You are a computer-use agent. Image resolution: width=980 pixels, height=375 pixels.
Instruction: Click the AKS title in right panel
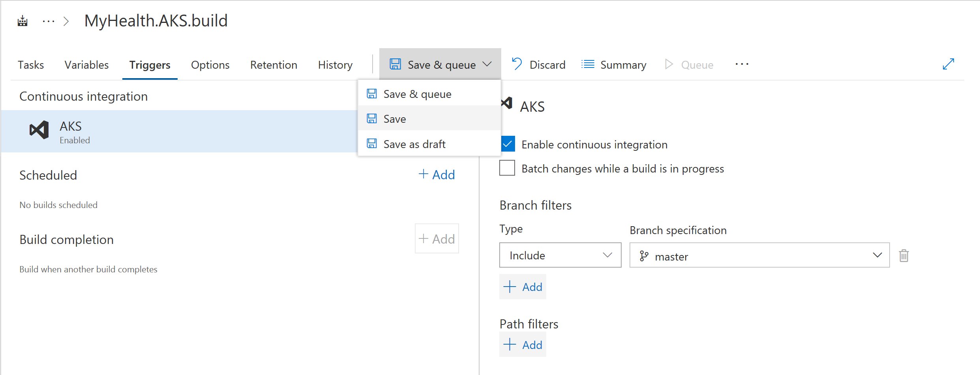[x=532, y=107]
